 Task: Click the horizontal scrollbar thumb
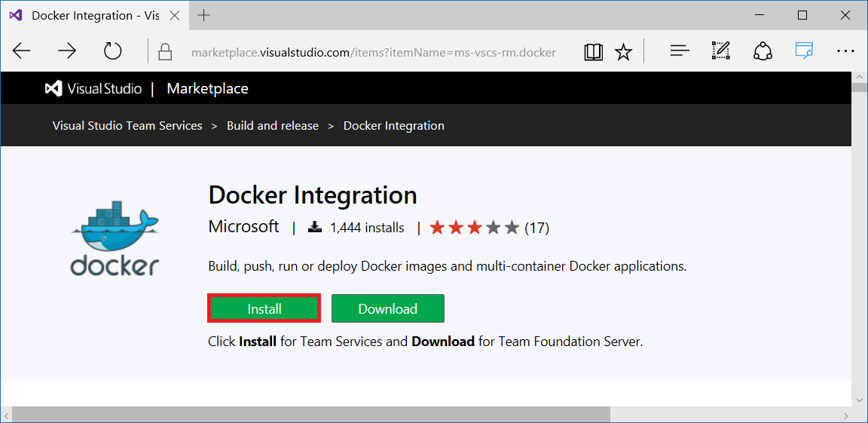(x=311, y=415)
